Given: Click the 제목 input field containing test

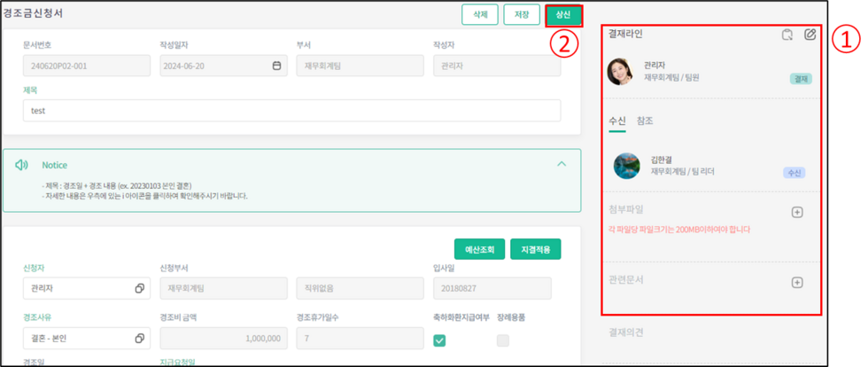Looking at the screenshot, I should coord(291,111).
